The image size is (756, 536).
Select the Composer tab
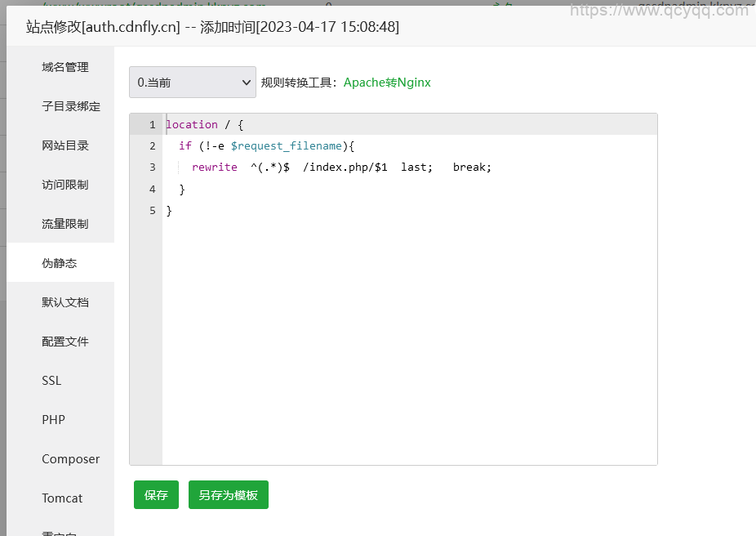click(x=70, y=459)
